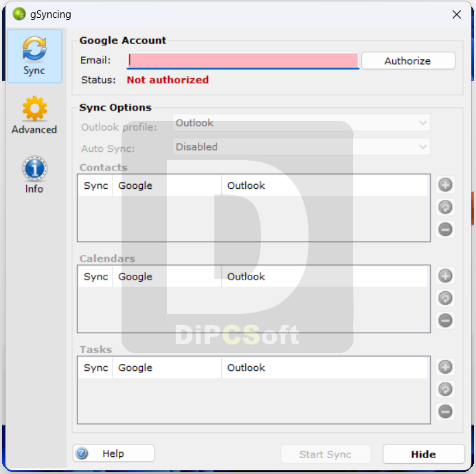Click the Contacts refresh icon

point(445,207)
